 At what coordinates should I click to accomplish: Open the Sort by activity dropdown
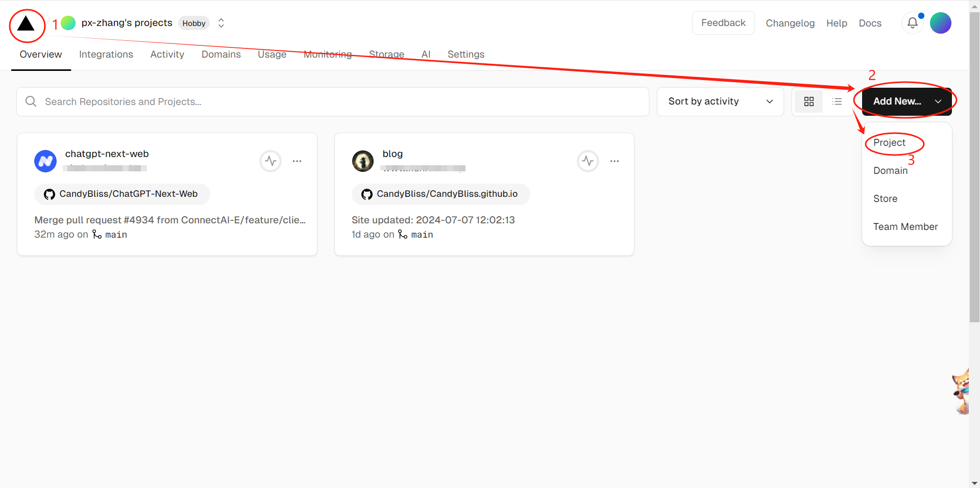click(x=720, y=101)
